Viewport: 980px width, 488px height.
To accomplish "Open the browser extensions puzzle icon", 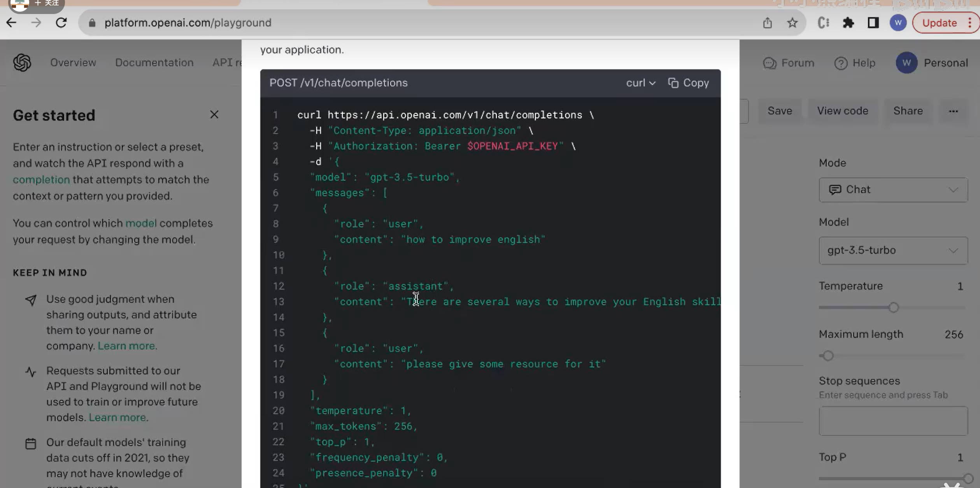I will (x=848, y=23).
